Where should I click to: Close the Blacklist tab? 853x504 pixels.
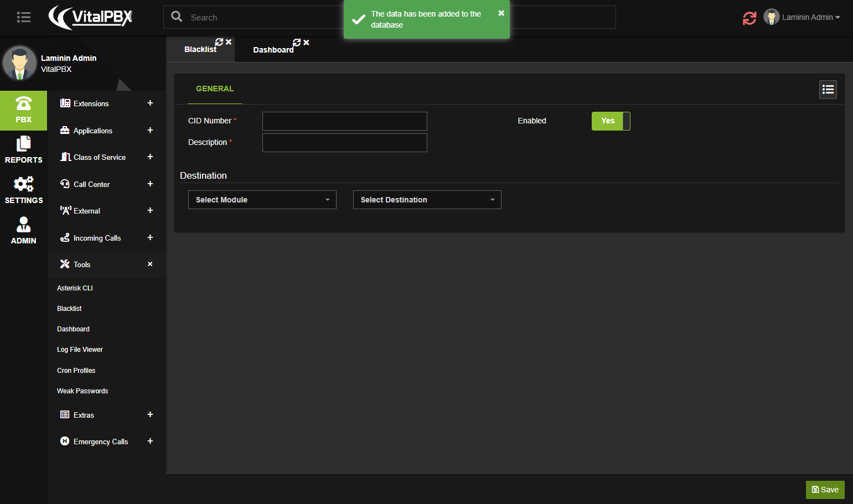(229, 42)
